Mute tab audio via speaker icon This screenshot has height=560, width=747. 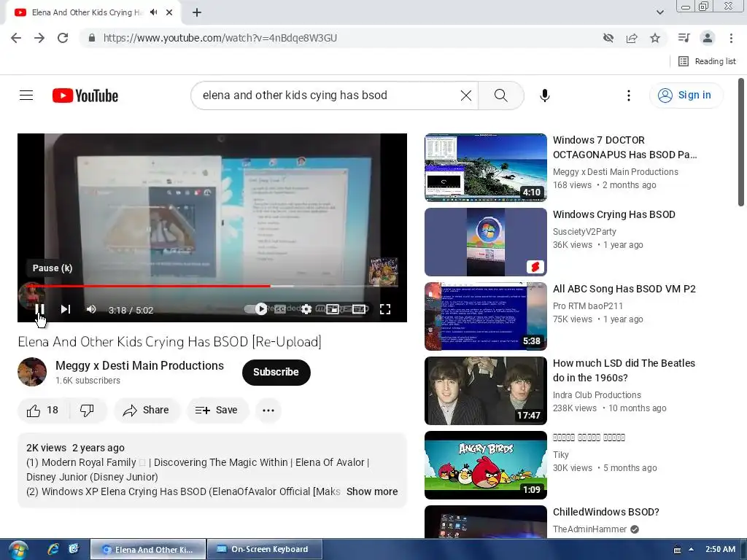pyautogui.click(x=153, y=12)
